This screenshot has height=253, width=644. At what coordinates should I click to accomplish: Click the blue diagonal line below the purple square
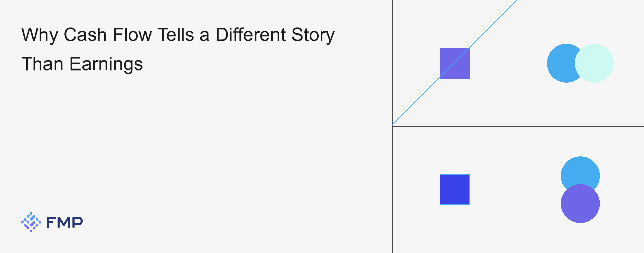pos(416,101)
